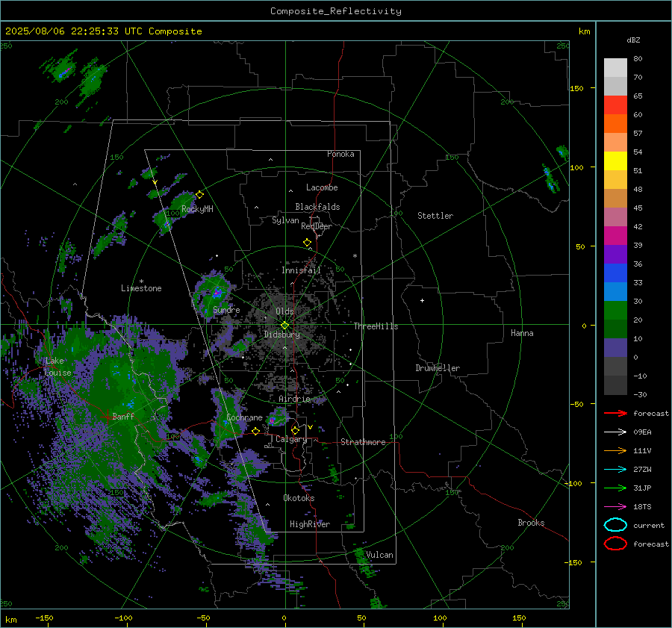Click the Hanna label
The height and width of the screenshot is (628, 672).
pyautogui.click(x=522, y=333)
